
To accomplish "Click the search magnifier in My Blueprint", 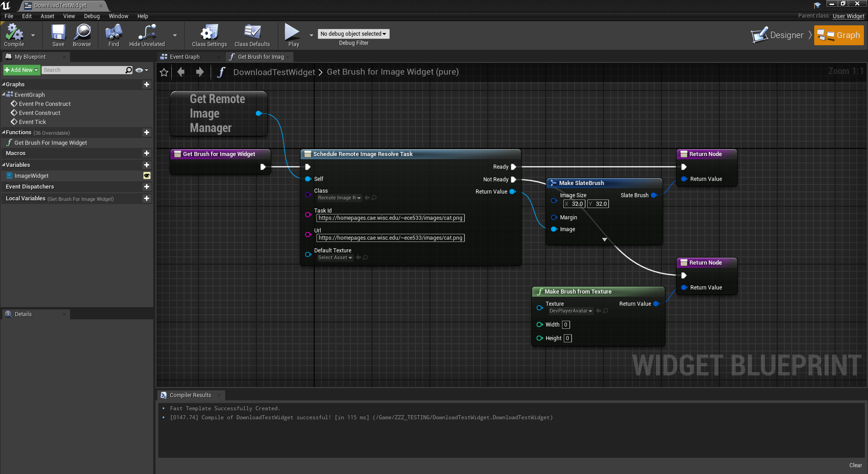I will coord(129,70).
